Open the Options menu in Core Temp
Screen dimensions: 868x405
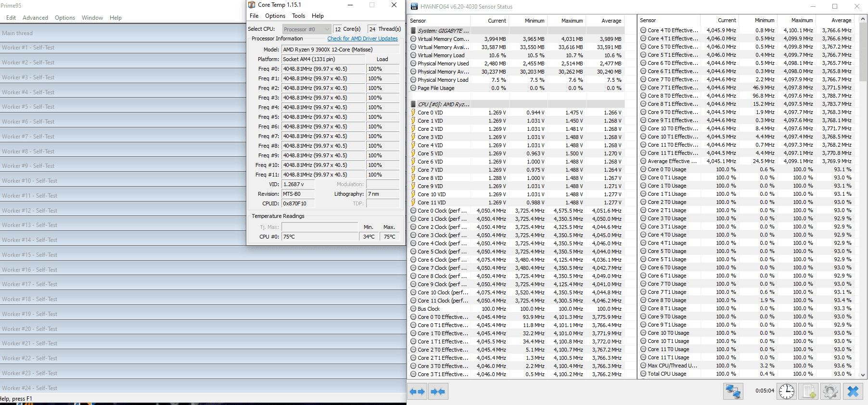pos(275,16)
